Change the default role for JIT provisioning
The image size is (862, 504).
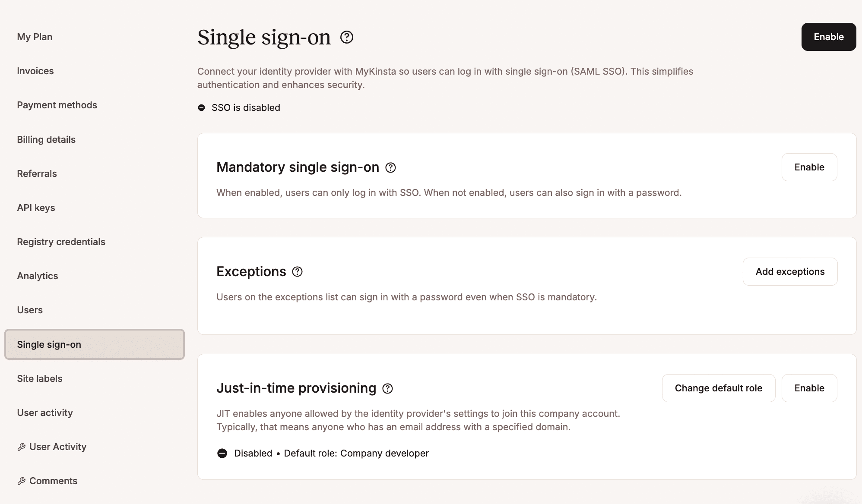[718, 388]
